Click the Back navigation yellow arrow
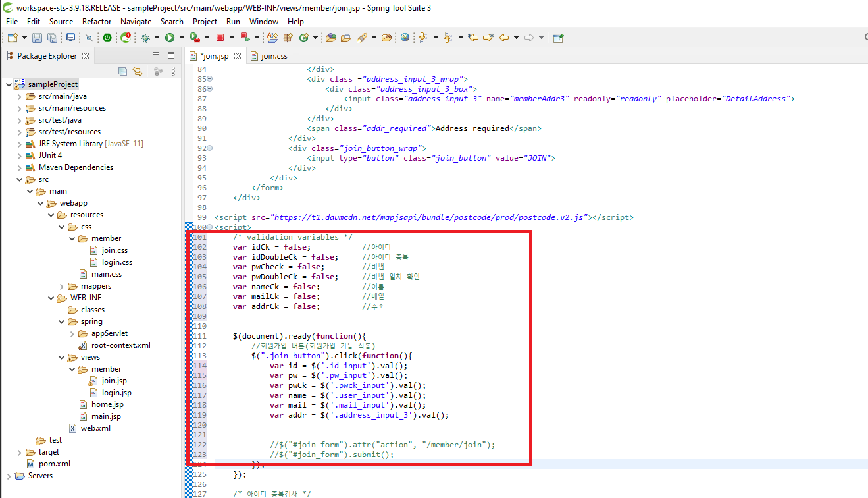This screenshot has width=868, height=498. pyautogui.click(x=504, y=38)
